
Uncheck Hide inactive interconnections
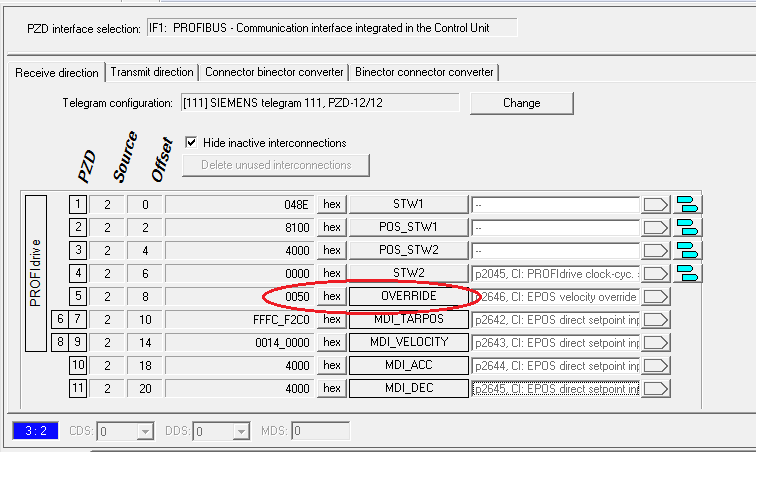point(191,143)
